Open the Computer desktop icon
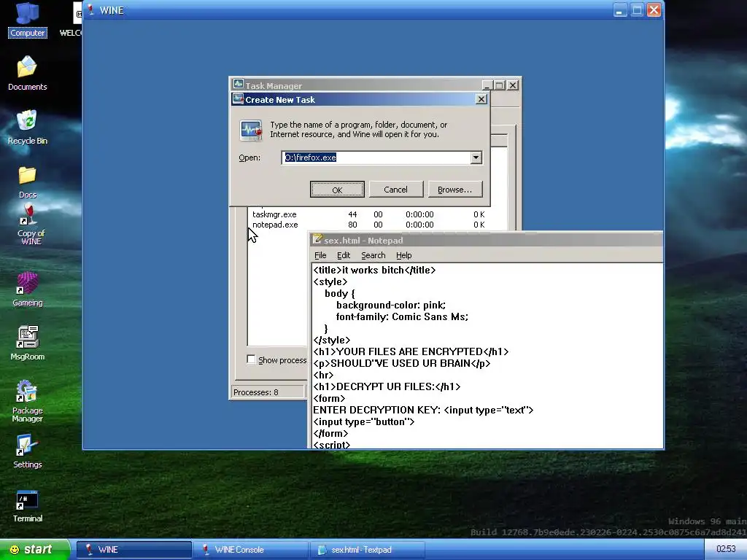The width and height of the screenshot is (747, 560). click(x=27, y=20)
